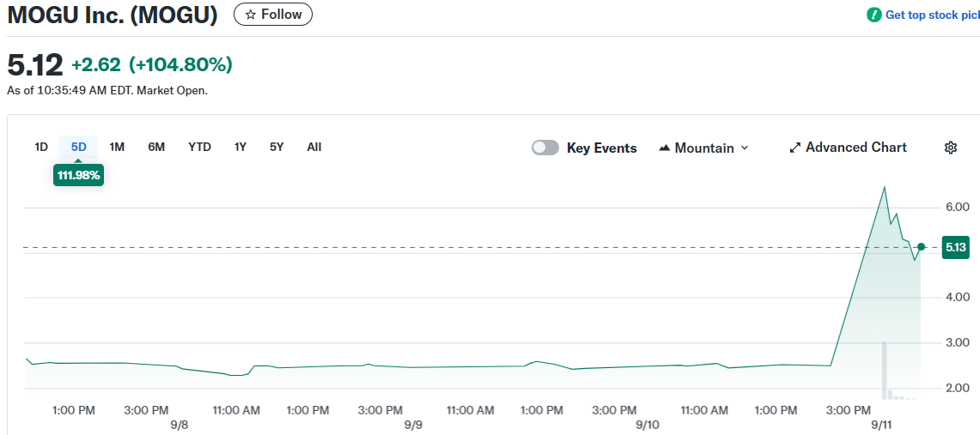Click the 9/11 volume bar
Screen dimensions: 980x435
(x=885, y=370)
